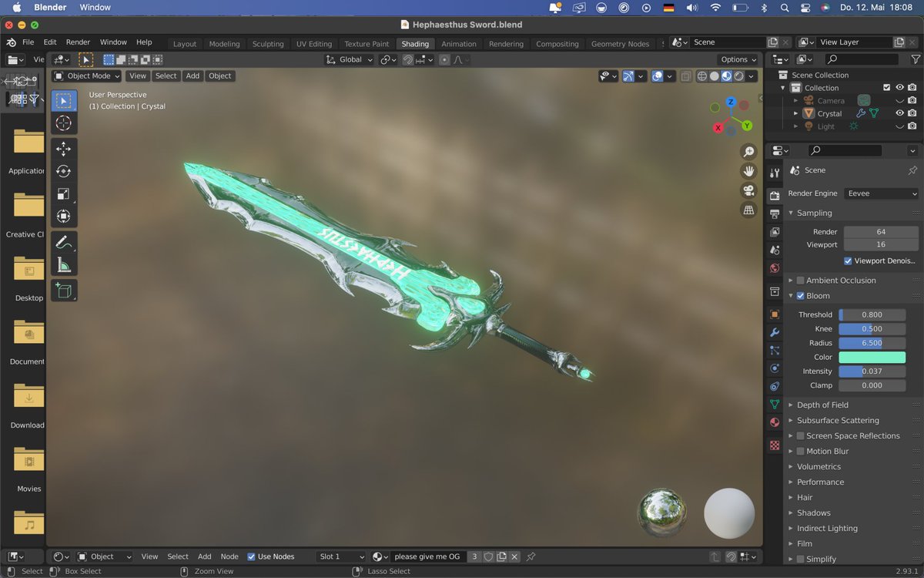
Task: Toggle viewport gizmos button
Action: click(629, 76)
